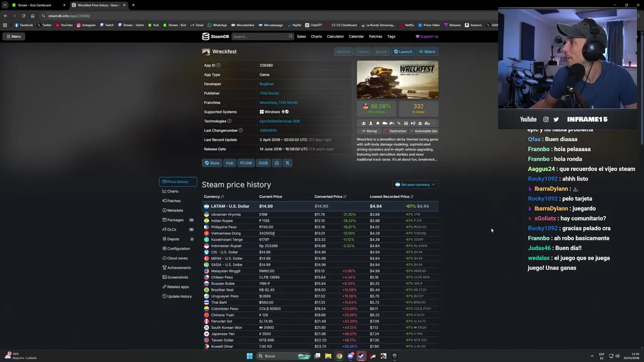The width and height of the screenshot is (644, 362).
Task: Open the Sales nav item
Action: coord(301,36)
